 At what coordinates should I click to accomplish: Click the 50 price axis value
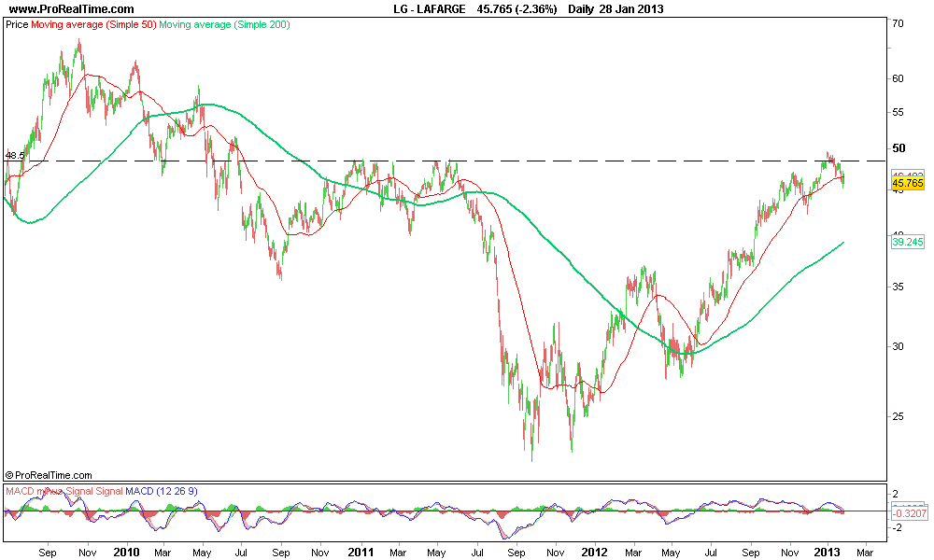(899, 148)
